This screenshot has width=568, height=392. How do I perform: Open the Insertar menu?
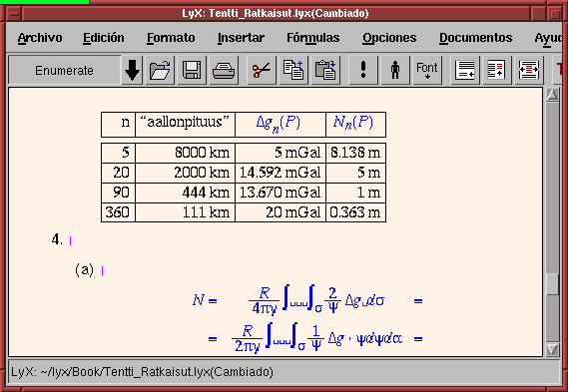pos(241,38)
